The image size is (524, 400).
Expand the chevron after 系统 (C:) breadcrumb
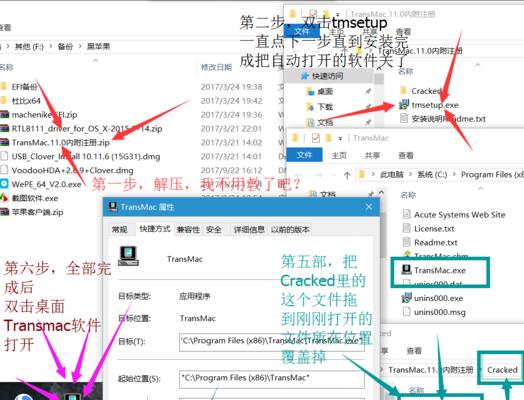[454, 174]
